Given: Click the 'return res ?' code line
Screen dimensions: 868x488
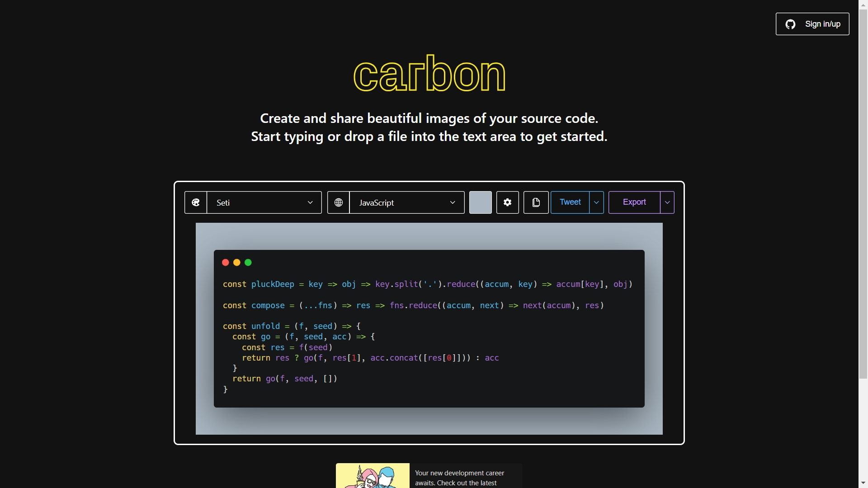Looking at the screenshot, I should pyautogui.click(x=370, y=358).
